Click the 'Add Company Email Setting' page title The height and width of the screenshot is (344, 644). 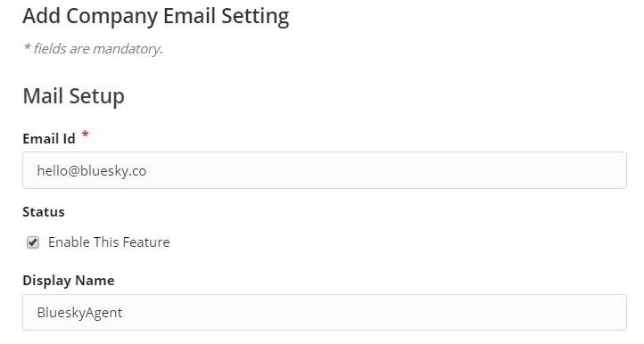(x=156, y=16)
